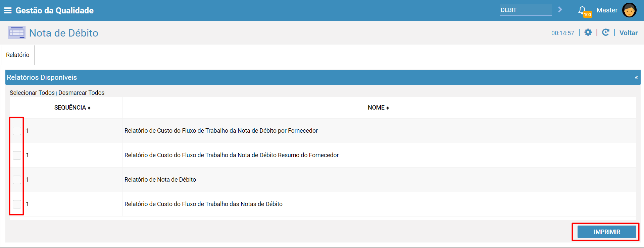The image size is (644, 248).
Task: Click the DEBIT search input field
Action: tap(526, 10)
